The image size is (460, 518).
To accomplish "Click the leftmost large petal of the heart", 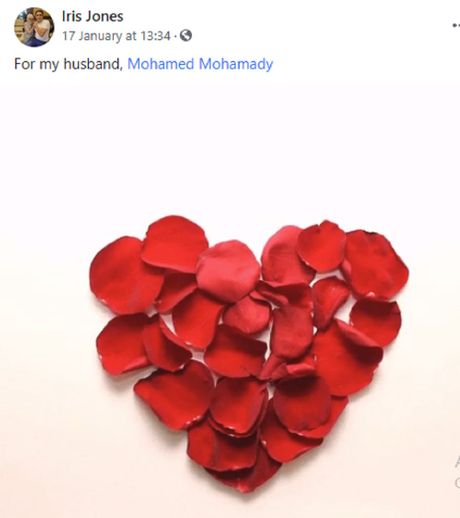I will pos(123,276).
